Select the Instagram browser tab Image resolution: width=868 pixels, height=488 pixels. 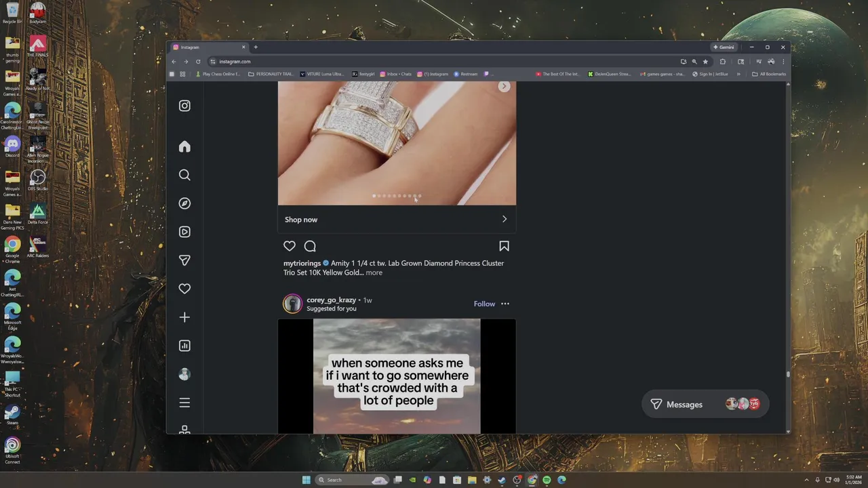tap(210, 47)
